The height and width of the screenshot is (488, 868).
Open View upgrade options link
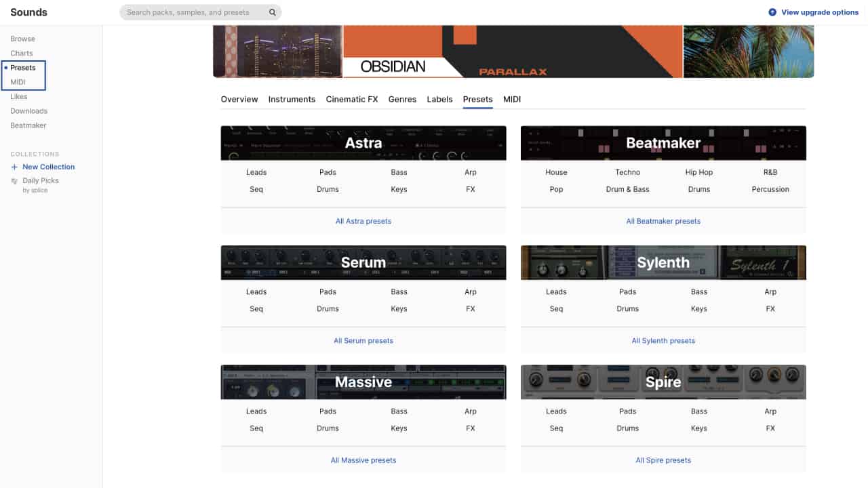click(x=820, y=12)
